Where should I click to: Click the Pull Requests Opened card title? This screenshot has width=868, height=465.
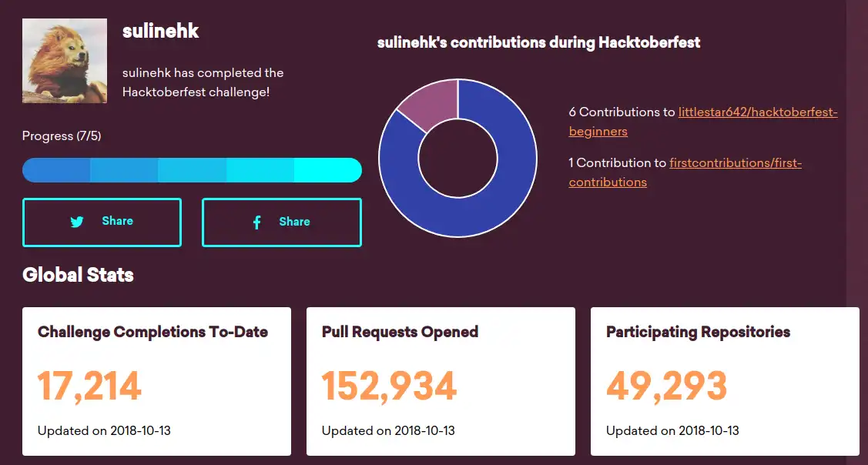(400, 333)
